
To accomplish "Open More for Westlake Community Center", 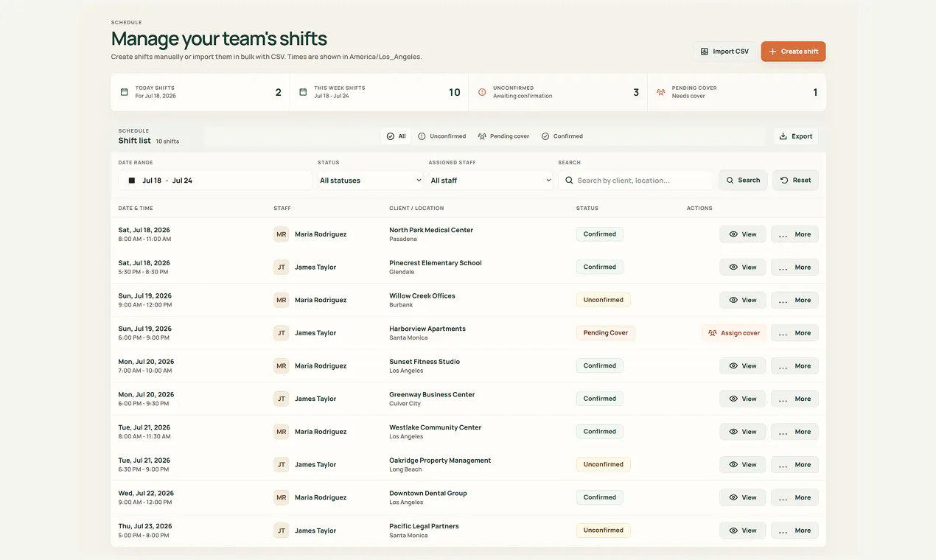I will click(x=794, y=432).
